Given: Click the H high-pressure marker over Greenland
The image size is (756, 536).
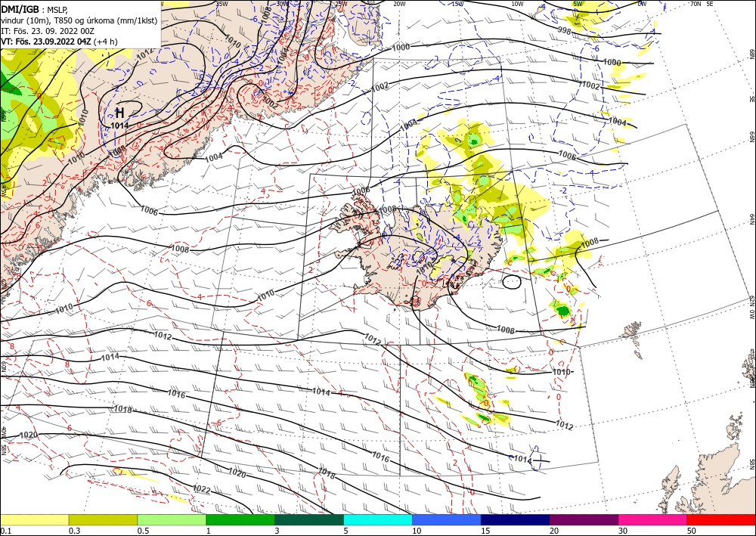Looking at the screenshot, I should point(119,113).
